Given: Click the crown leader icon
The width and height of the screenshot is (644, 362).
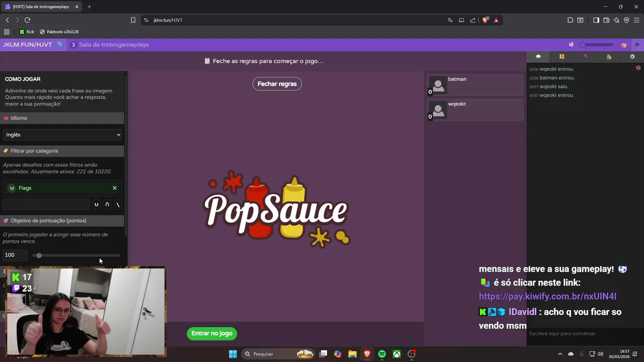Looking at the screenshot, I should [x=624, y=45].
